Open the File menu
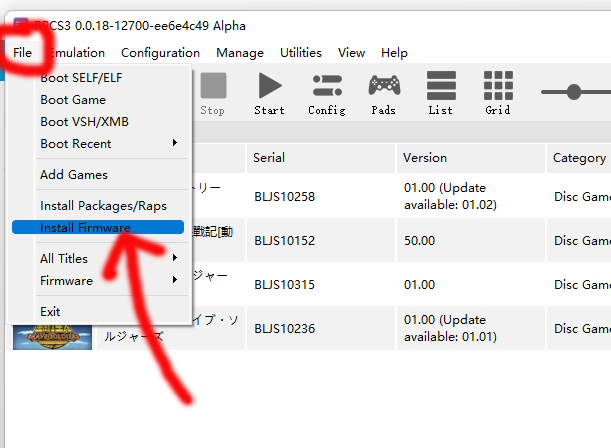Screen dimensions: 611x448 [x=22, y=53]
